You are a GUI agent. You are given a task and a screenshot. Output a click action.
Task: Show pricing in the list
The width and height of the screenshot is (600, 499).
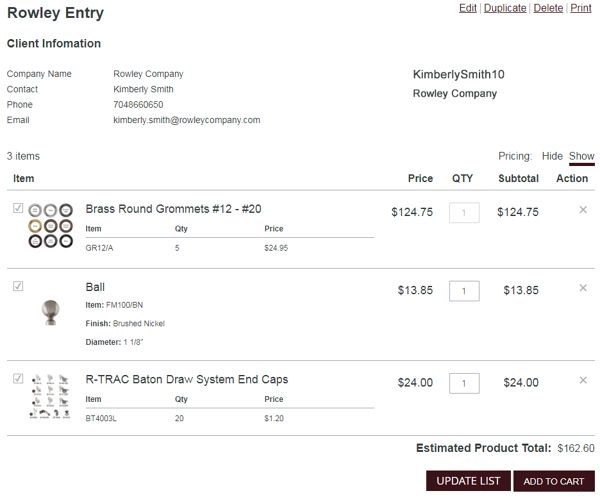[581, 157]
